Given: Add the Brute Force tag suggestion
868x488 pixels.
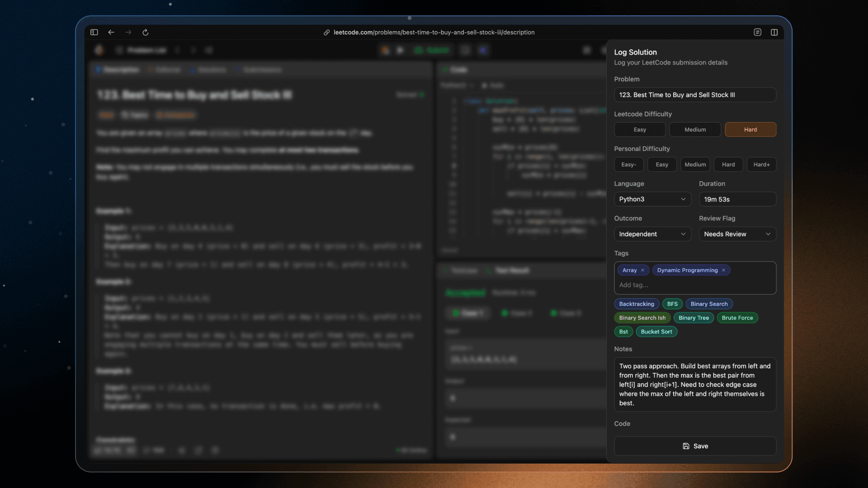Looking at the screenshot, I should point(737,318).
